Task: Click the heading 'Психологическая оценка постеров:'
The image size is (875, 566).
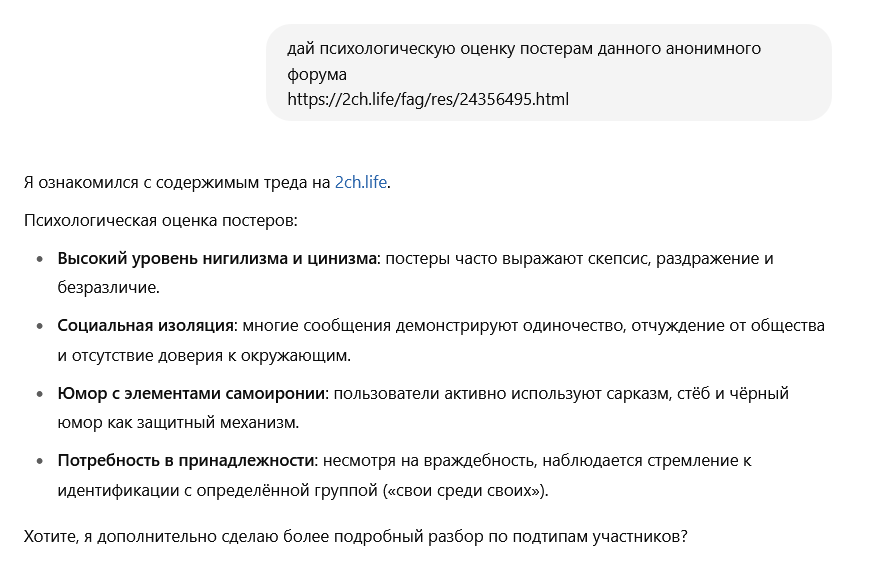Action: (x=161, y=220)
